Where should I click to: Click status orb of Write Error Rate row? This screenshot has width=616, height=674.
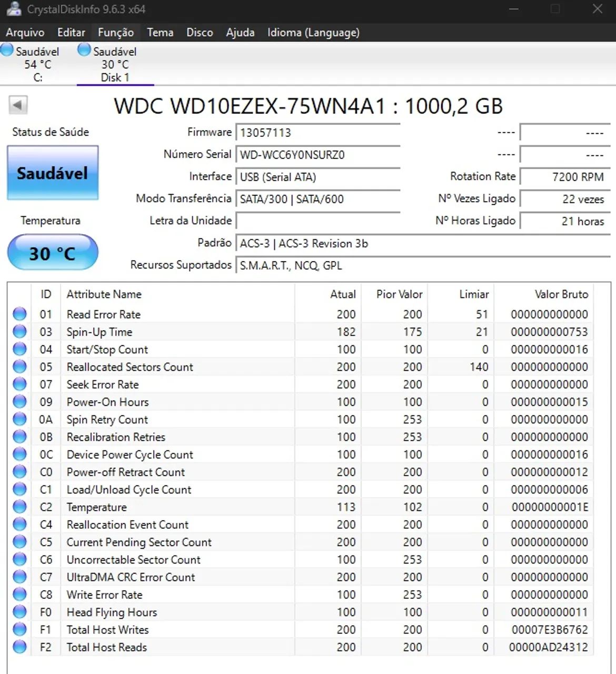tap(19, 594)
